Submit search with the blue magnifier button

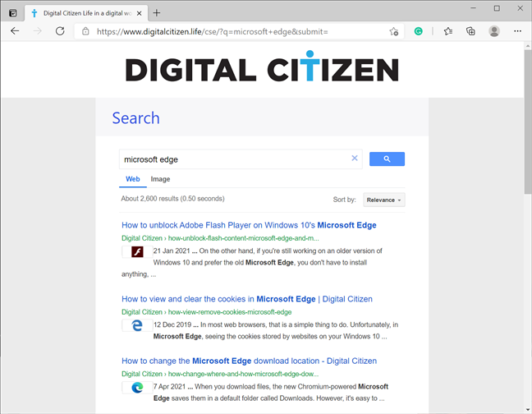click(x=387, y=159)
